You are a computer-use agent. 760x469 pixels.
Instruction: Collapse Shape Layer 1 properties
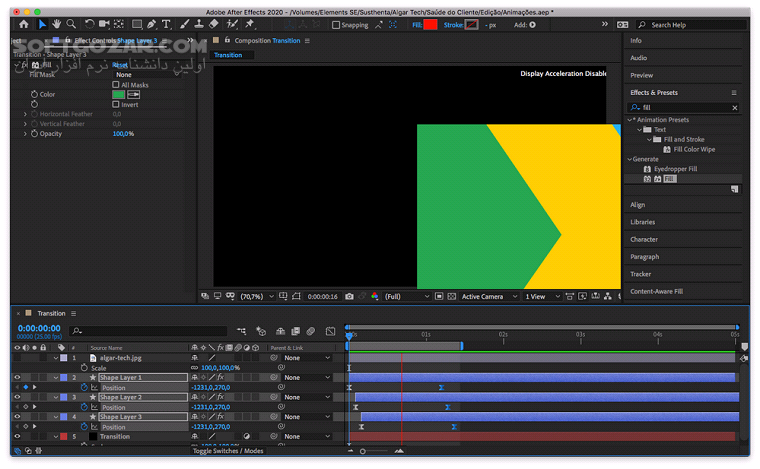point(56,377)
